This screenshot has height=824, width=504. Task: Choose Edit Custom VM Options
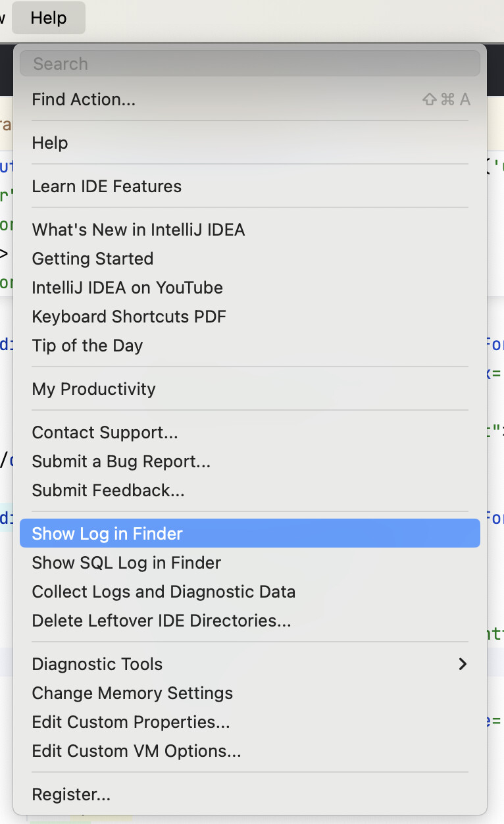[136, 751]
